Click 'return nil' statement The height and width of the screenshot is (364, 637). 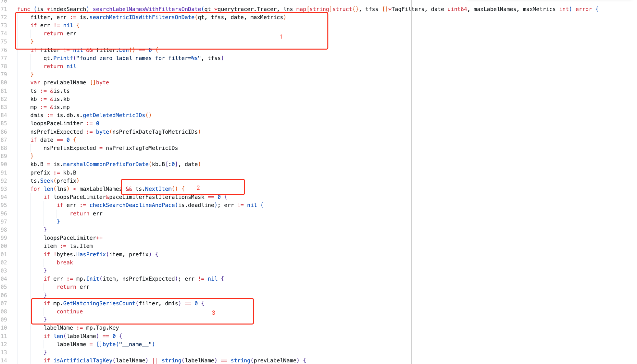pyautogui.click(x=60, y=66)
